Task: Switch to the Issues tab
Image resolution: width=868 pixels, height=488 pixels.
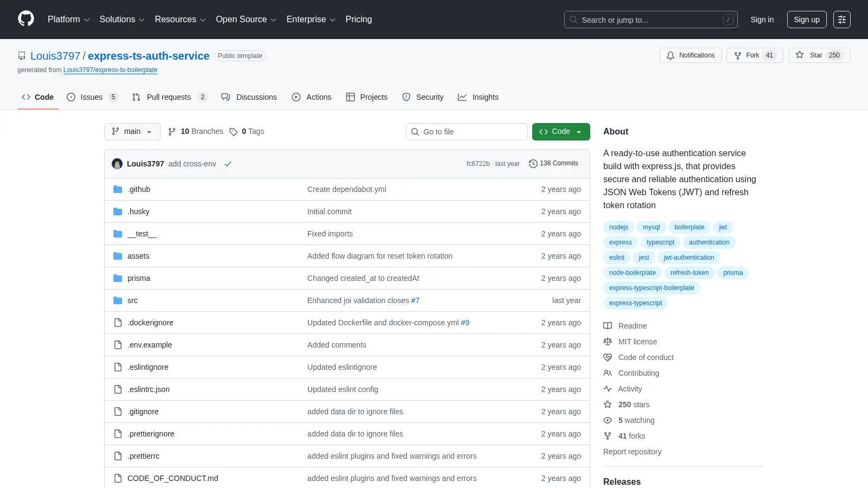Action: 92,97
